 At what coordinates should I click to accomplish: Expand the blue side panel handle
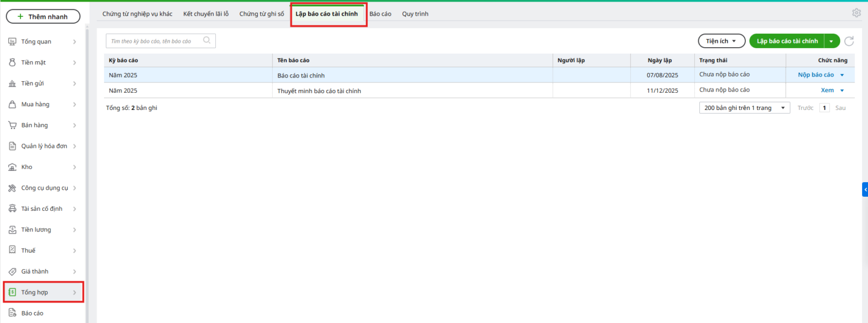click(x=865, y=189)
